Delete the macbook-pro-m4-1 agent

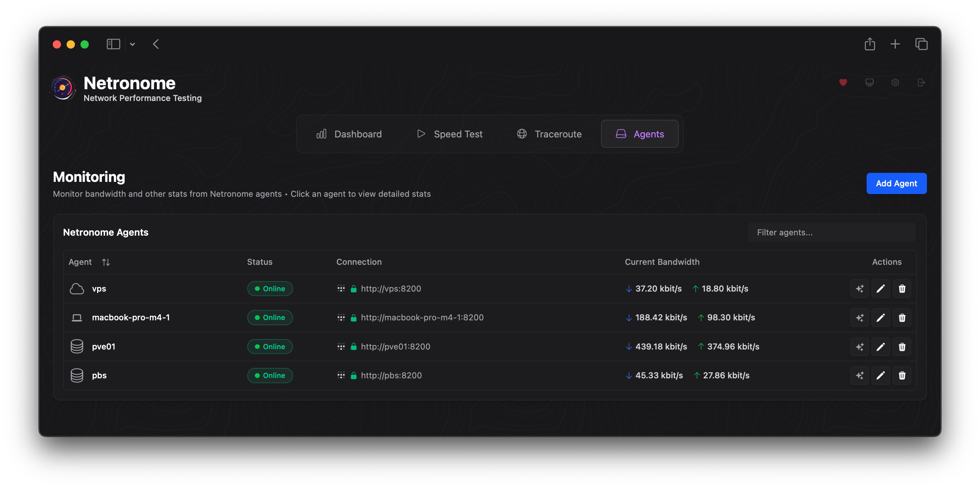pyautogui.click(x=902, y=318)
